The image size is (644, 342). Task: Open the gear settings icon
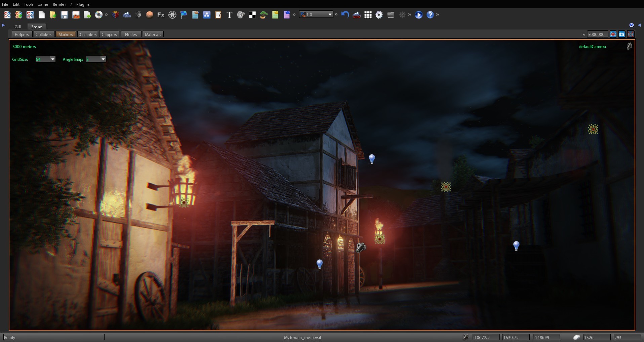tap(379, 15)
